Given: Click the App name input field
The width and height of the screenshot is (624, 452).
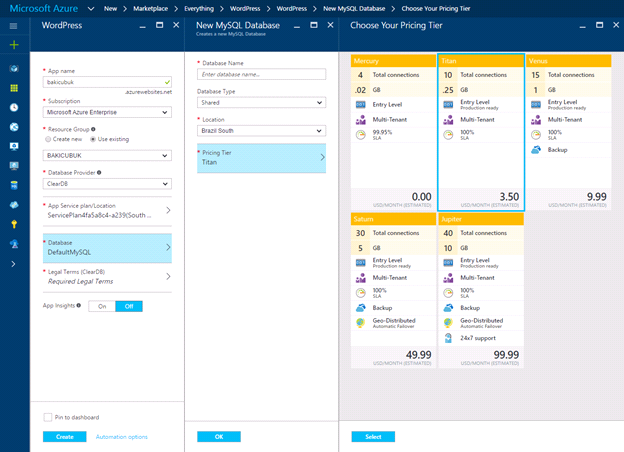Looking at the screenshot, I should coord(107,82).
